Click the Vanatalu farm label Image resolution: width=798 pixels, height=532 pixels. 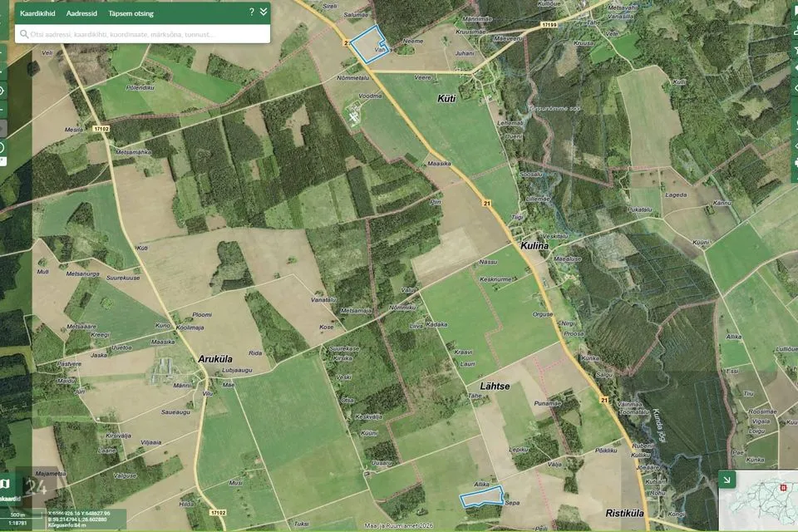click(323, 300)
